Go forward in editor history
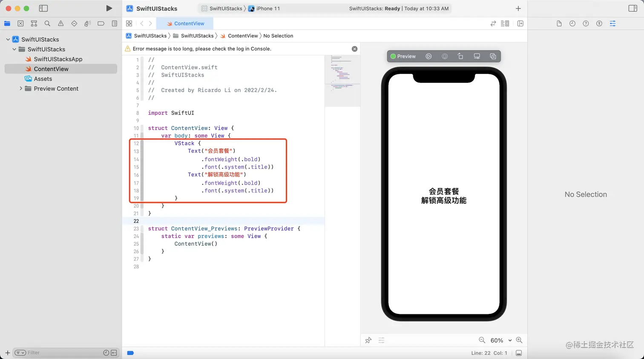 pyautogui.click(x=150, y=23)
